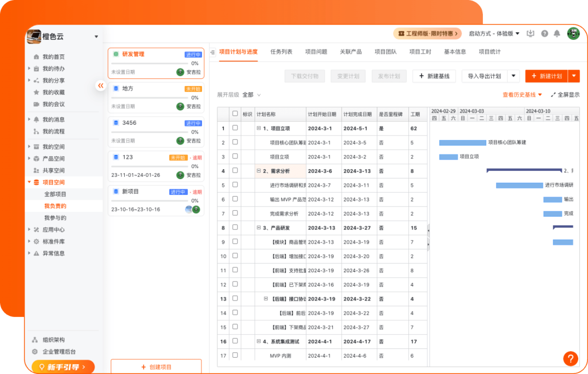Click the progress circle on the 研发管理 project card
The image size is (588, 374).
pos(180,71)
